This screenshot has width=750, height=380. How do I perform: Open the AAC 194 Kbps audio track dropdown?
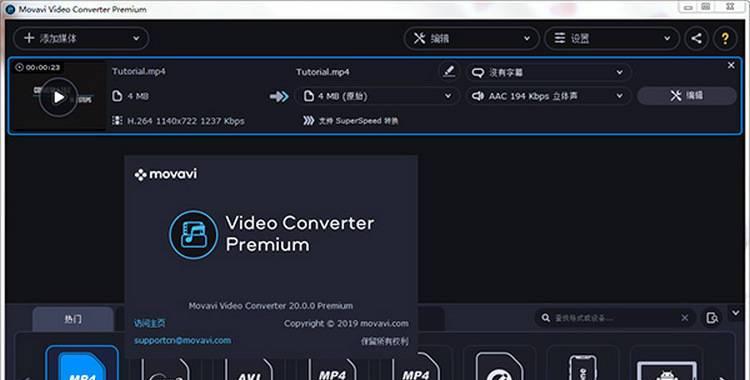[x=548, y=96]
